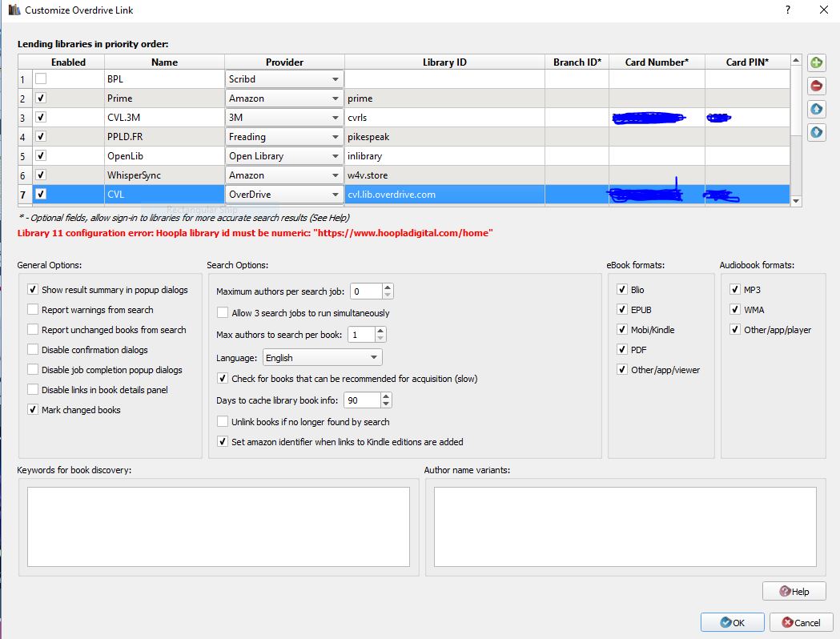Expand the Open Library provider dropdown
Viewport: 840px width, 639px height.
284,156
